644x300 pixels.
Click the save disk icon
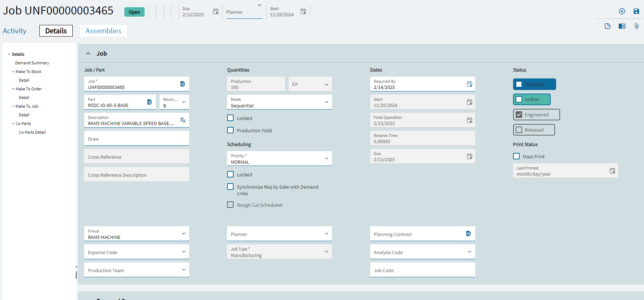click(x=636, y=11)
